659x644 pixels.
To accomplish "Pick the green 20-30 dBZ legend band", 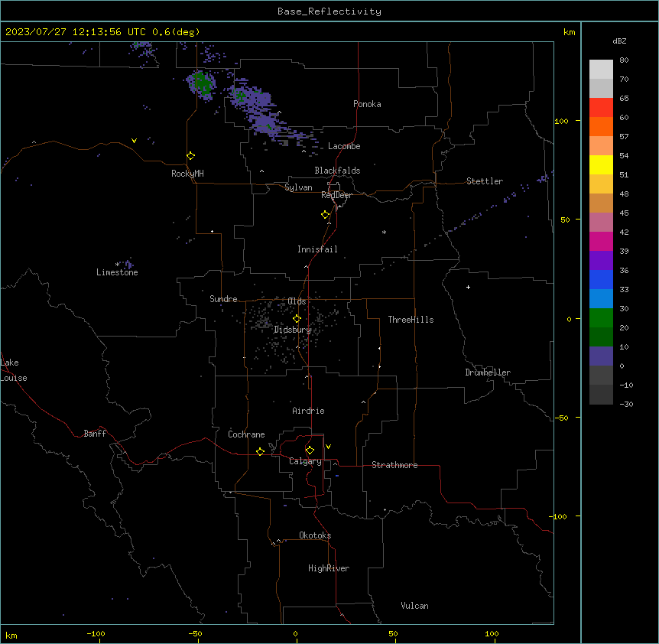I will point(601,318).
